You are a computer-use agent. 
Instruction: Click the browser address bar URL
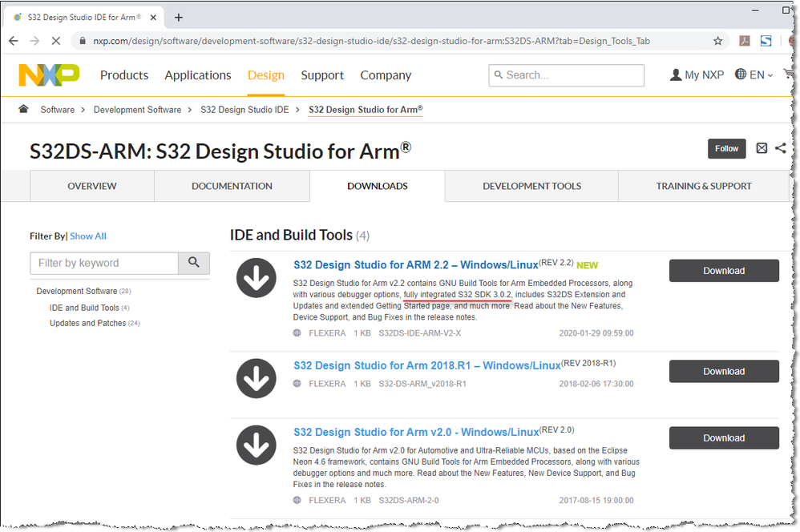point(371,41)
